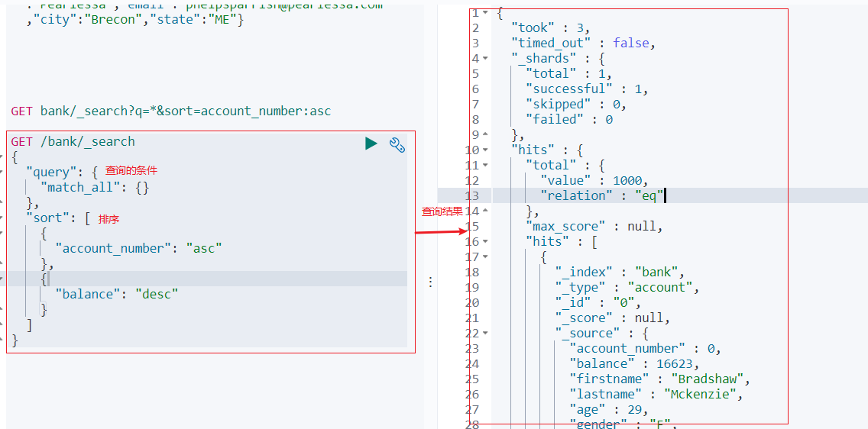This screenshot has width=868, height=429.
Task: Click line number 20 in response gutter
Action: tap(473, 302)
